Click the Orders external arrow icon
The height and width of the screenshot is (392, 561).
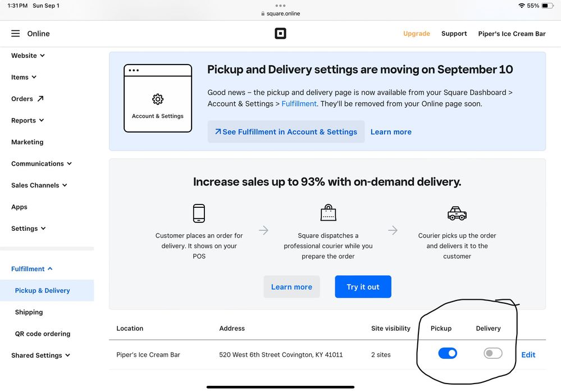pos(40,99)
